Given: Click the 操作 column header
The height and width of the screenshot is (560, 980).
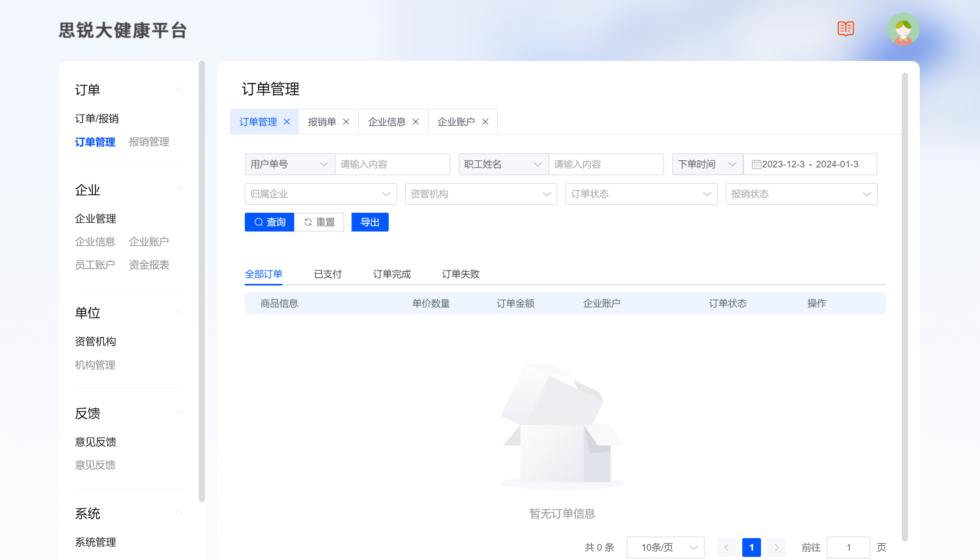Looking at the screenshot, I should (817, 303).
